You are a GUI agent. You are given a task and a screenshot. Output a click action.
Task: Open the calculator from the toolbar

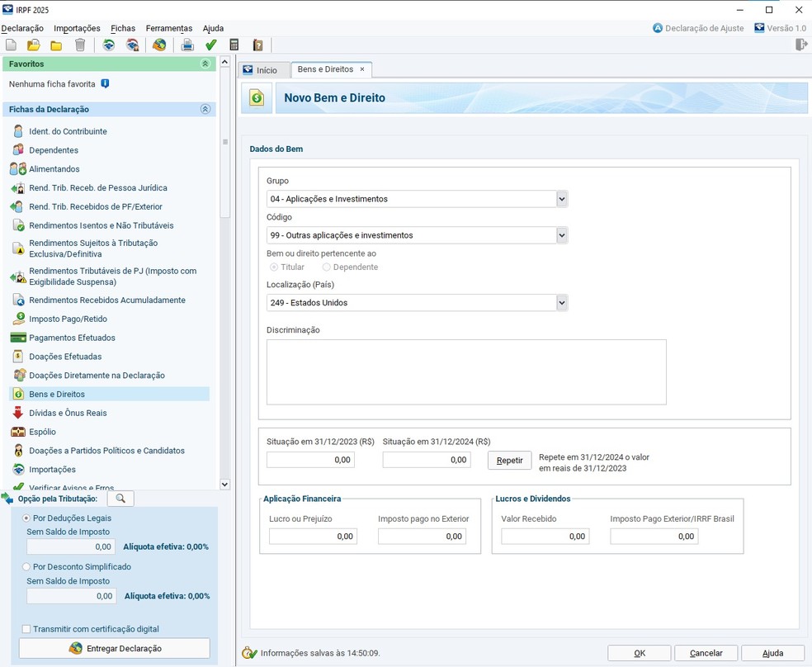[234, 45]
